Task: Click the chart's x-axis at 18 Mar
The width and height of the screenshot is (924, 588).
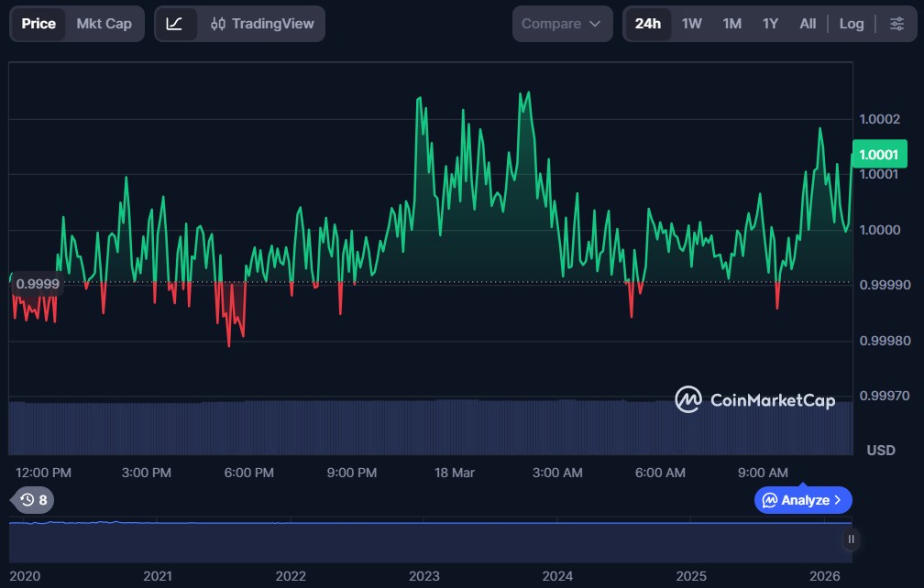Action: click(x=455, y=473)
